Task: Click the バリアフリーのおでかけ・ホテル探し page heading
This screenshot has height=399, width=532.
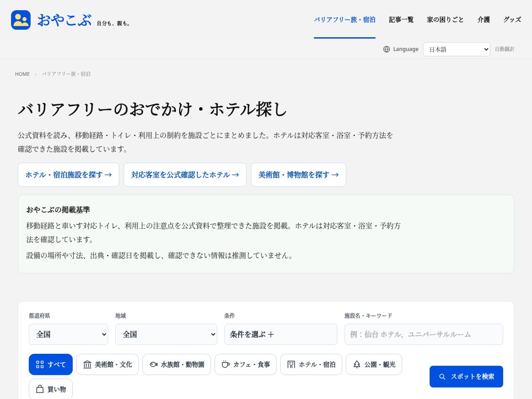Action: click(153, 109)
